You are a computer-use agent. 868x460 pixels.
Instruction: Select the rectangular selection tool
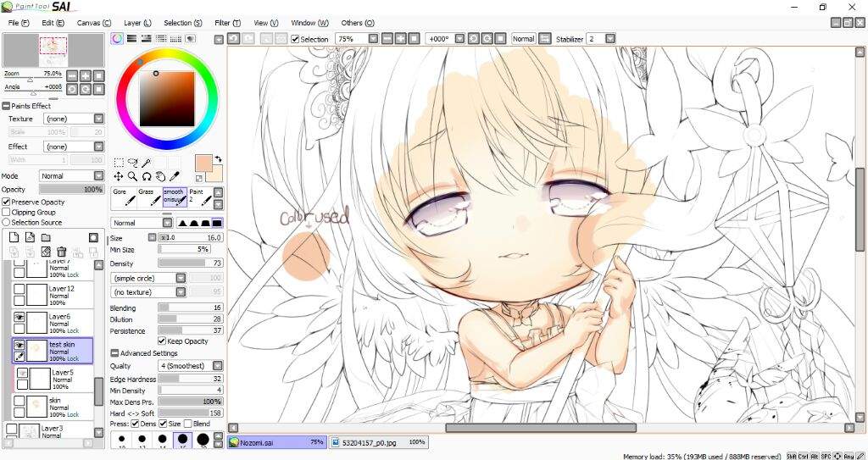coord(119,163)
